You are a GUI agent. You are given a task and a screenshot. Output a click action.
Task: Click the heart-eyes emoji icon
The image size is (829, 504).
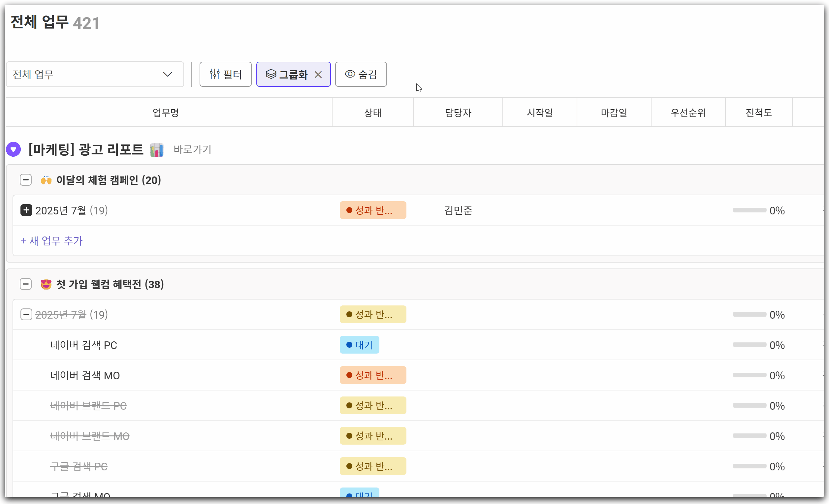coord(46,284)
